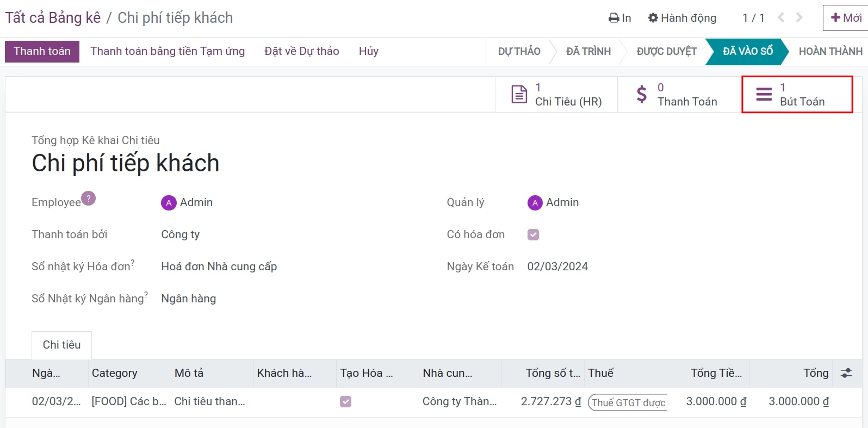The image size is (868, 428).
Task: Click the printer icon next to In
Action: [x=613, y=18]
